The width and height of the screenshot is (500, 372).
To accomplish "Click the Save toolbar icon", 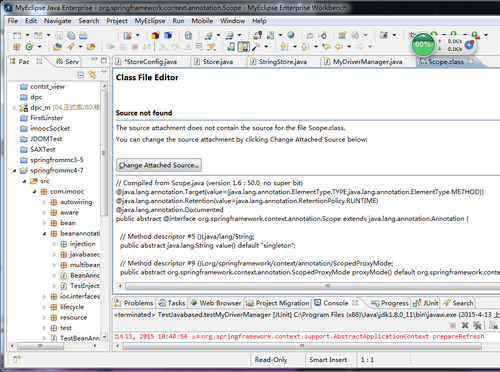I will (x=59, y=35).
